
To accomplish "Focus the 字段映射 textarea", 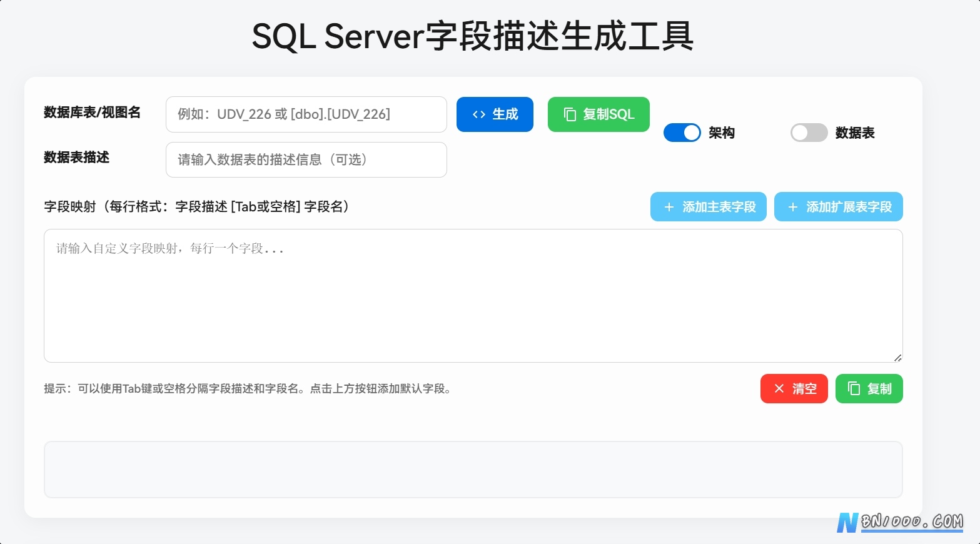I will click(473, 296).
